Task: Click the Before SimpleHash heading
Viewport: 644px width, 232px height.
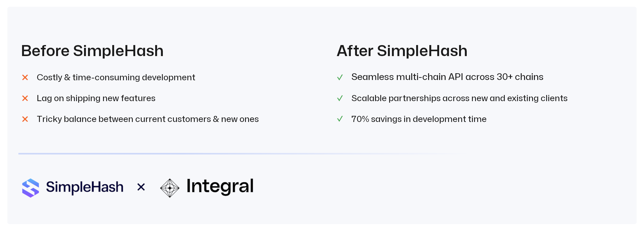Action: point(92,51)
